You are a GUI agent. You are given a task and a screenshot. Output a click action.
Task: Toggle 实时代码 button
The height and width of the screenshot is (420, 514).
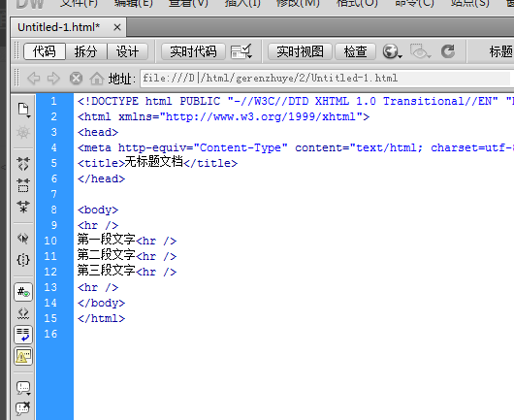point(193,51)
